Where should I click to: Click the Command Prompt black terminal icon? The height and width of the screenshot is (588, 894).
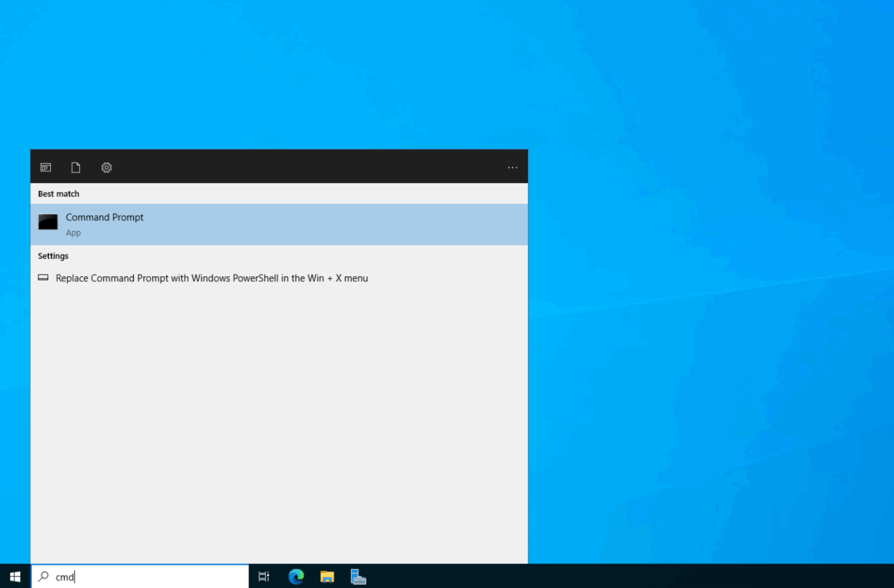point(48,222)
